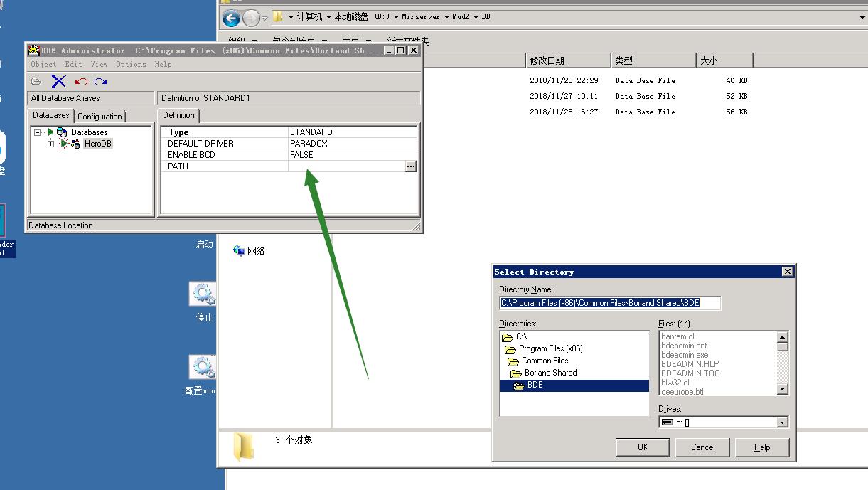
Task: Click the blue X delete toolbar icon
Action: [58, 82]
